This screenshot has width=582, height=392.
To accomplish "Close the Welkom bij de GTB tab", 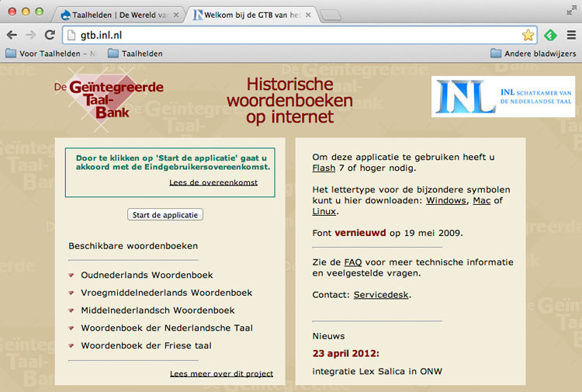I will 308,15.
